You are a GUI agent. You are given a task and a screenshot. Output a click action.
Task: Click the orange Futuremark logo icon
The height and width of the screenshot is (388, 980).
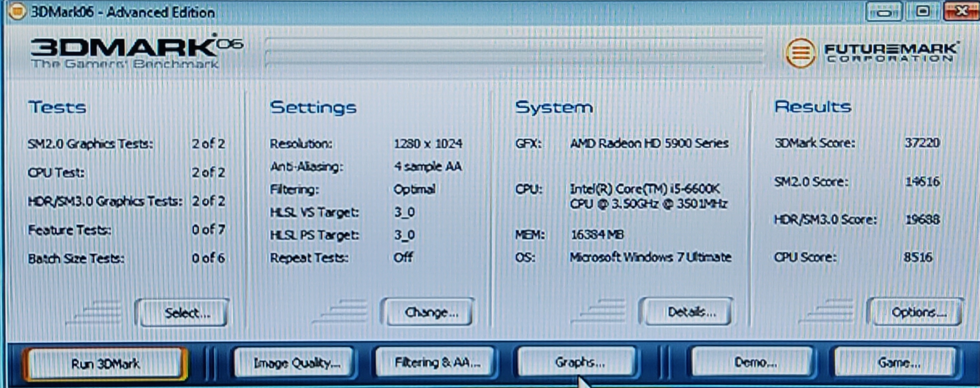(x=800, y=53)
